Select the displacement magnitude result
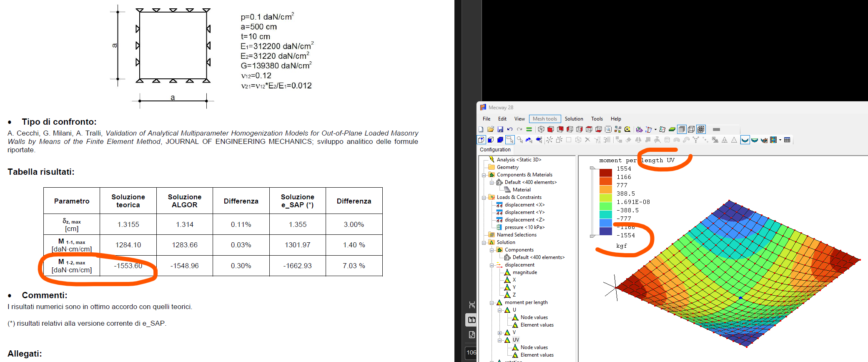 point(524,272)
